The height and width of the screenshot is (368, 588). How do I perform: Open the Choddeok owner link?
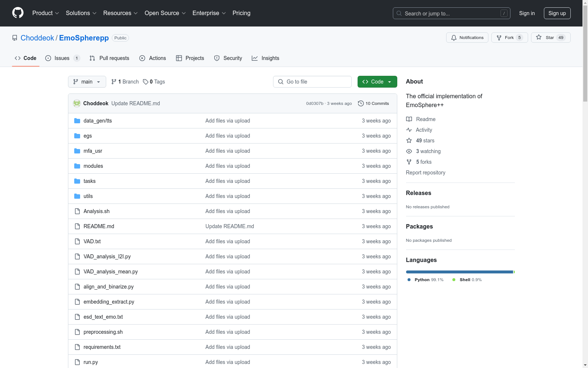point(37,38)
